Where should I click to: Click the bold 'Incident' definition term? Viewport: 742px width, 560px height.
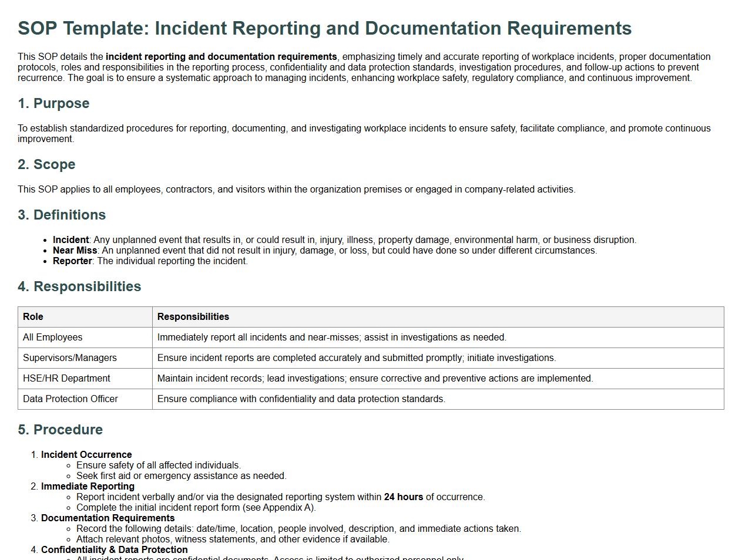pos(70,240)
